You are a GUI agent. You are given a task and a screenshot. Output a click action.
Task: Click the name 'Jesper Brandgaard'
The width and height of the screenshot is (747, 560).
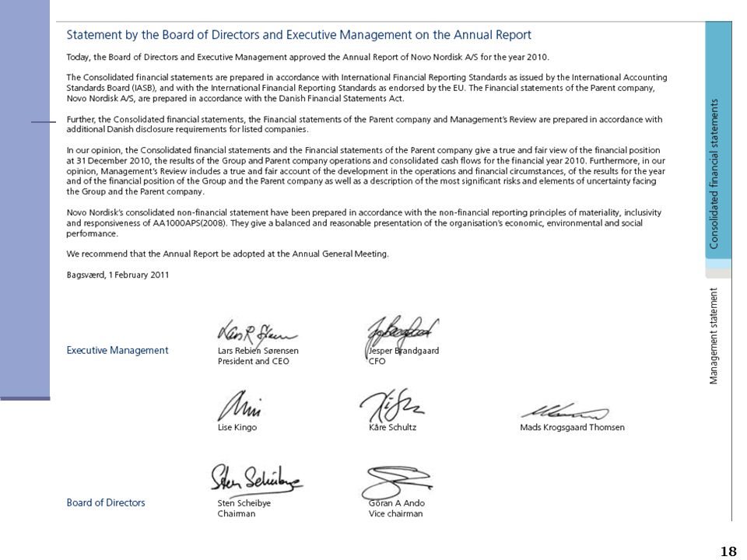pos(404,351)
